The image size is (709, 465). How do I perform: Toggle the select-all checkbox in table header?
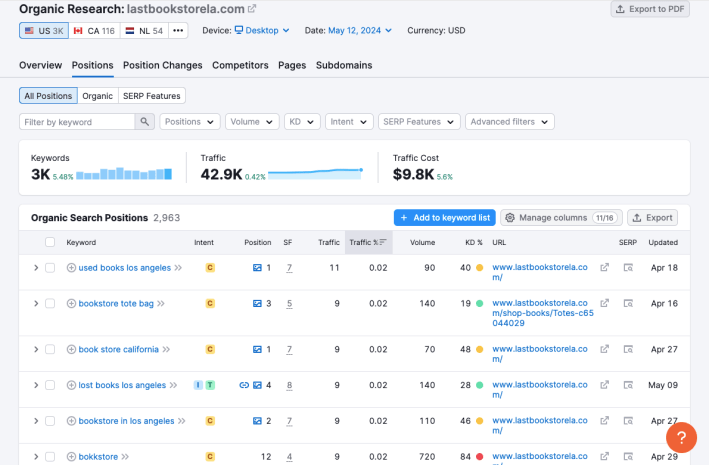(50, 242)
